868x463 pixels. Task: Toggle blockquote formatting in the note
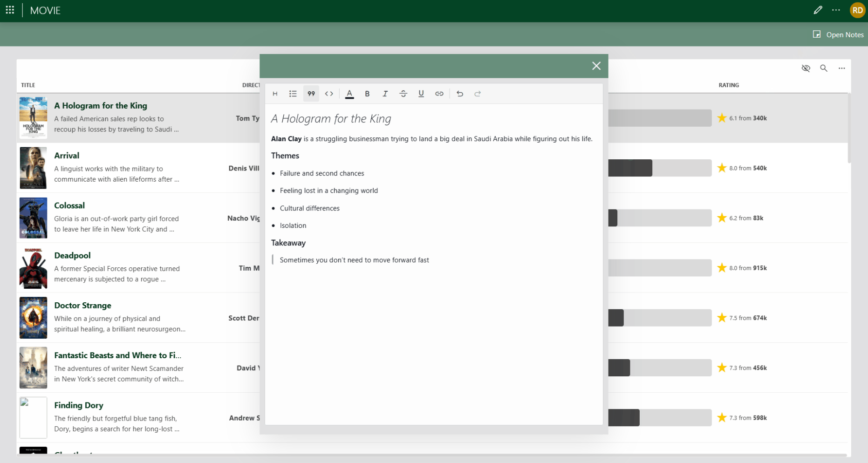pos(311,94)
